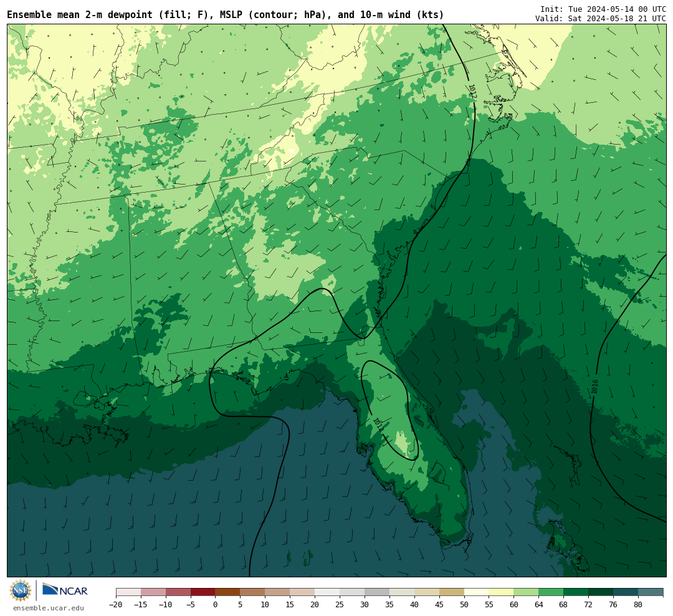Pick the 60 to 64 light green swatch
The height and width of the screenshot is (616, 673).
click(x=527, y=592)
